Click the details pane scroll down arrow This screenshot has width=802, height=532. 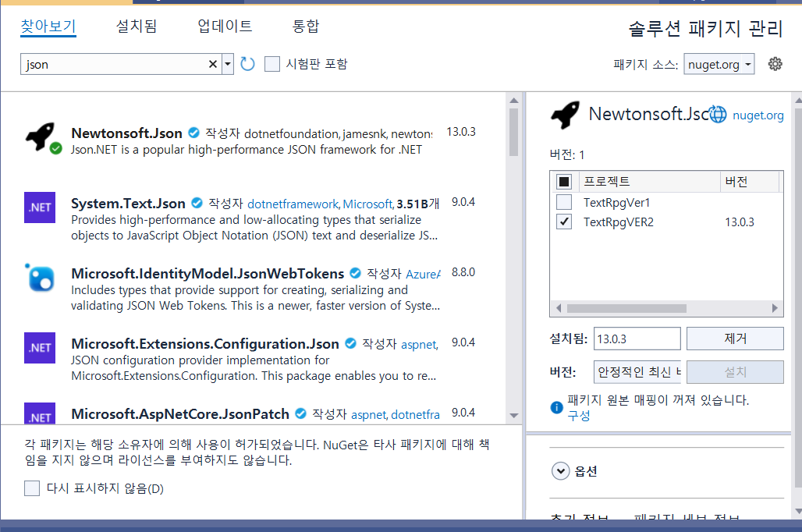798,511
